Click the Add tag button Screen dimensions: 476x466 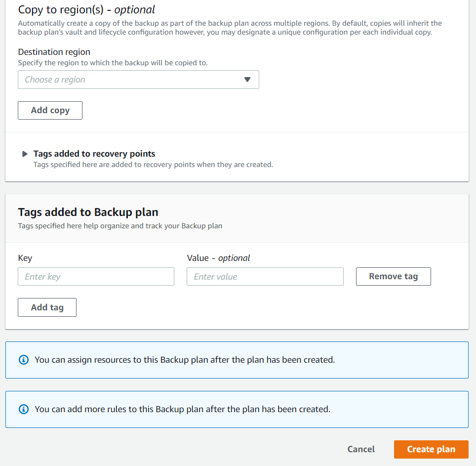pos(47,307)
